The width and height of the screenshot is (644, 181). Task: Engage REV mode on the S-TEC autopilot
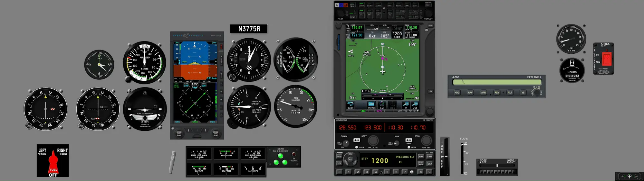[497, 93]
